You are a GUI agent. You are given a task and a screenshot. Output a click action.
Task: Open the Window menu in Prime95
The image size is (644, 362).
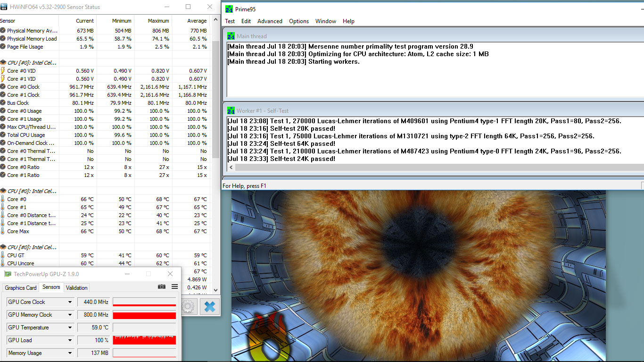[326, 21]
